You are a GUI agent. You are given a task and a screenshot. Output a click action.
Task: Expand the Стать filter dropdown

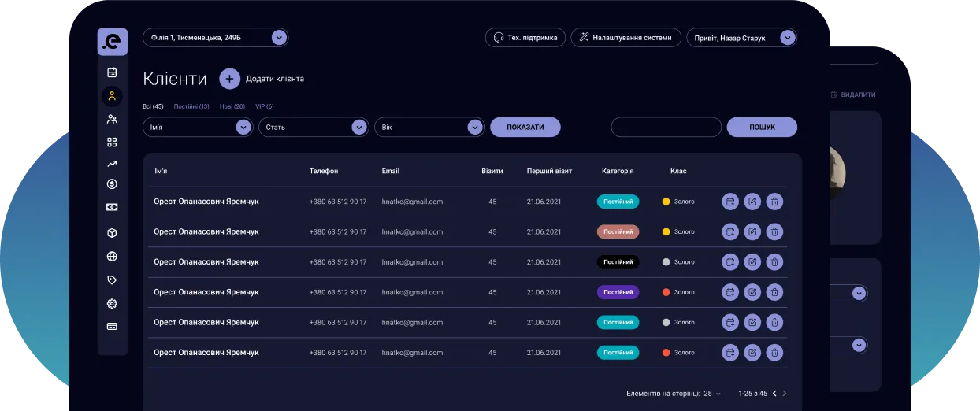359,127
